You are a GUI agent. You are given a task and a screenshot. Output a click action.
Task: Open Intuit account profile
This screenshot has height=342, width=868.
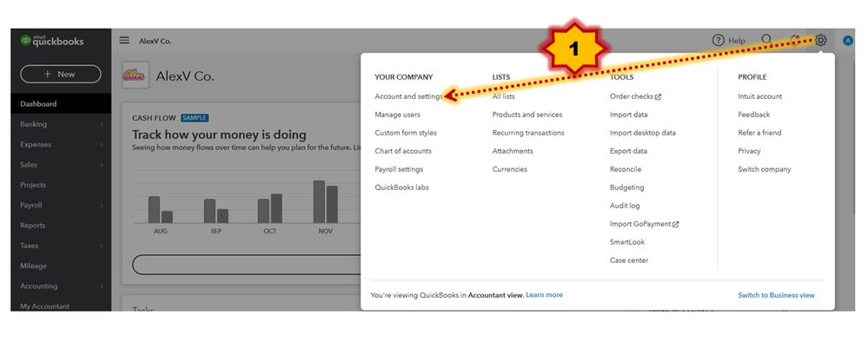pos(760,96)
